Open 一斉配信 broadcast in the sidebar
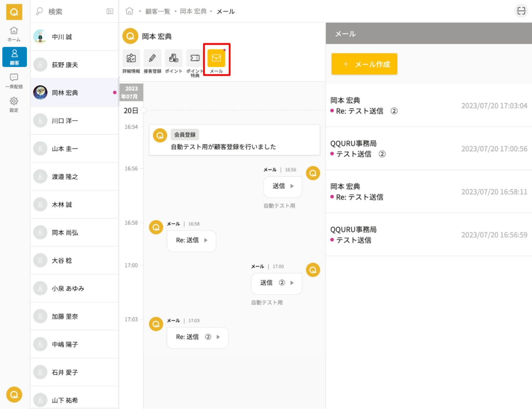 (x=14, y=81)
